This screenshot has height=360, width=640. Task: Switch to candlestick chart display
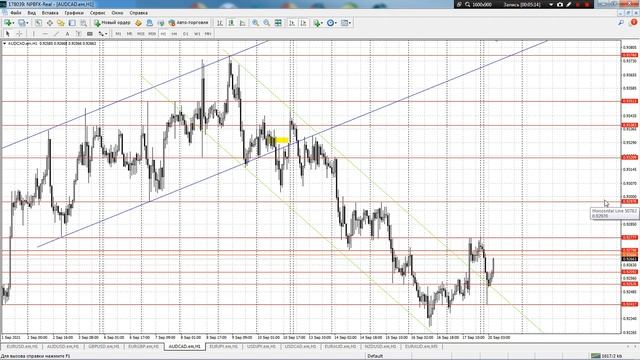231,23
